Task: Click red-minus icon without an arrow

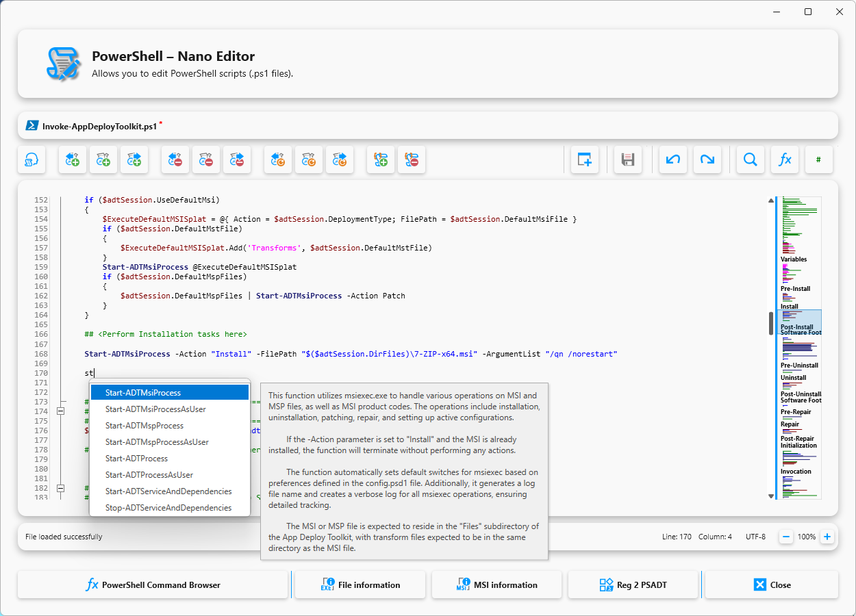Action: pyautogui.click(x=206, y=159)
